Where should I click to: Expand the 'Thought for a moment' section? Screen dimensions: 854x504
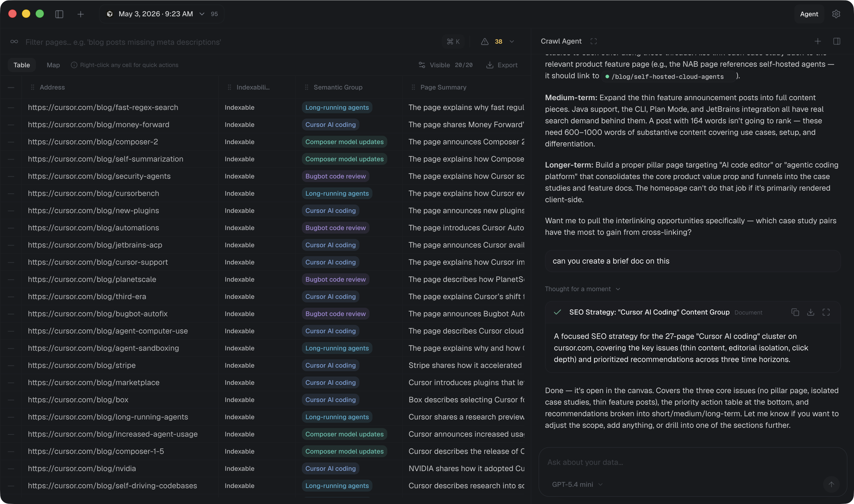pos(582,289)
